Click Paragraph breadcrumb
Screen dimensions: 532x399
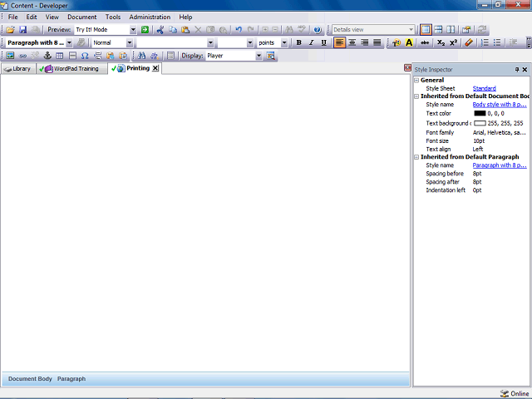[71, 379]
